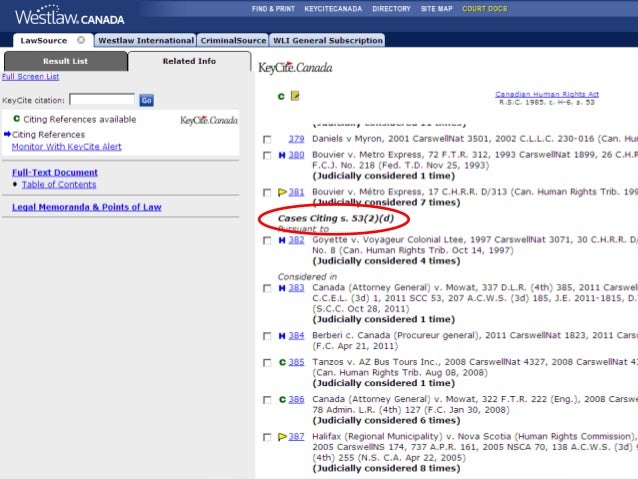
Task: Switch to the CriminalSource tab
Action: (x=233, y=40)
